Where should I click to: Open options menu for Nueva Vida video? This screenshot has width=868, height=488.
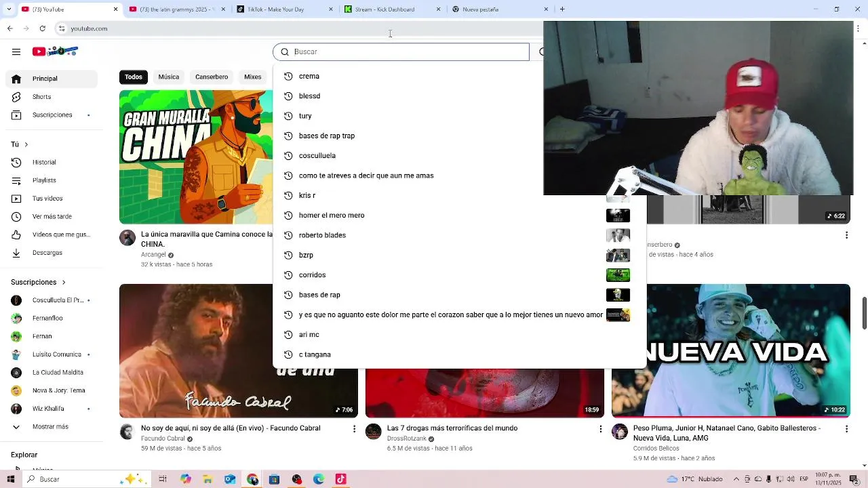(x=846, y=429)
